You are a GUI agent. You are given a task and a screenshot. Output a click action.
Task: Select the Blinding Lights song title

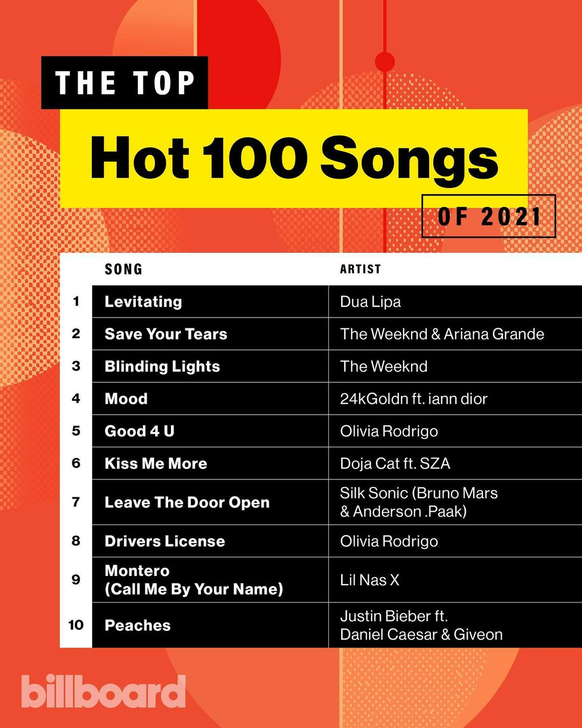click(162, 366)
